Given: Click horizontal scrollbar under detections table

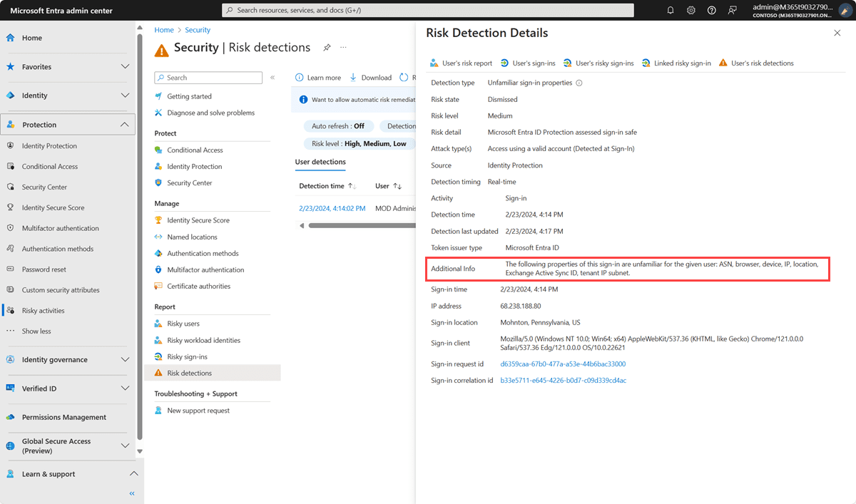Looking at the screenshot, I should [x=361, y=225].
